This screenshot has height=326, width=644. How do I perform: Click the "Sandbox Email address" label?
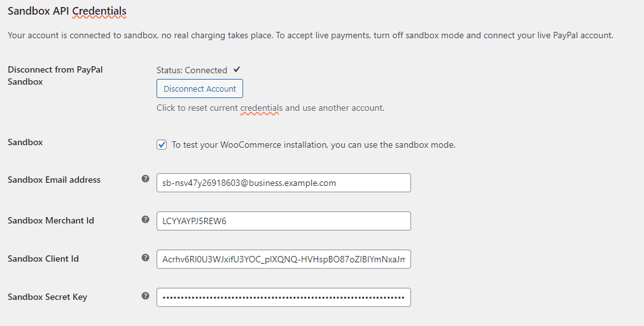[x=54, y=180]
